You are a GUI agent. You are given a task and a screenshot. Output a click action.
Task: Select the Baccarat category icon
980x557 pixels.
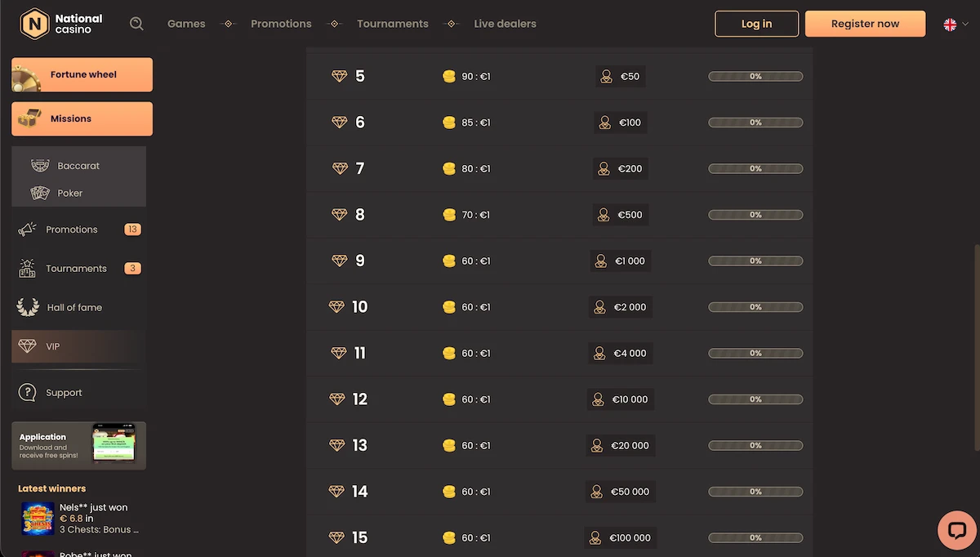pos(40,166)
